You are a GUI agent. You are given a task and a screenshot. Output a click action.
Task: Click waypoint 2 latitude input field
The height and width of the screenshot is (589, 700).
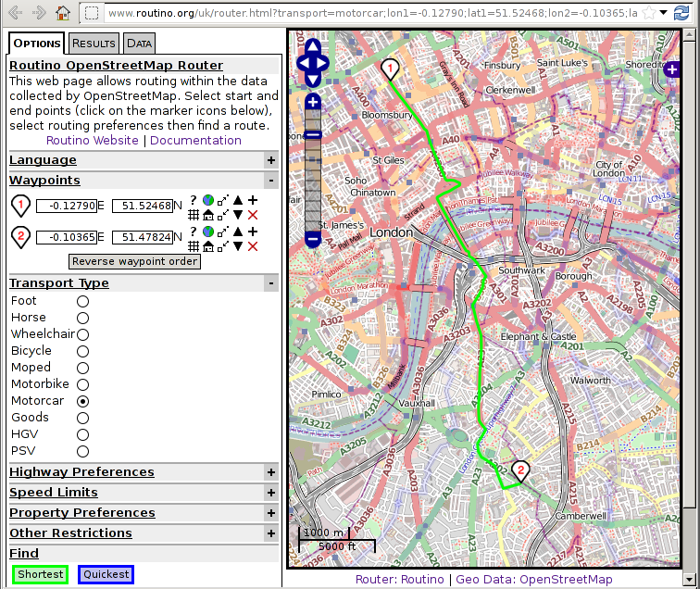(x=143, y=237)
